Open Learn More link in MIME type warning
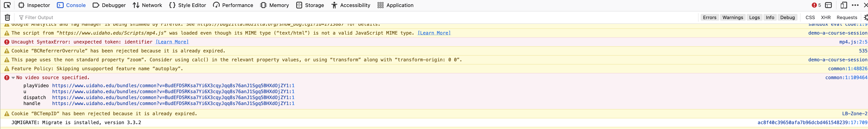 tap(434, 33)
